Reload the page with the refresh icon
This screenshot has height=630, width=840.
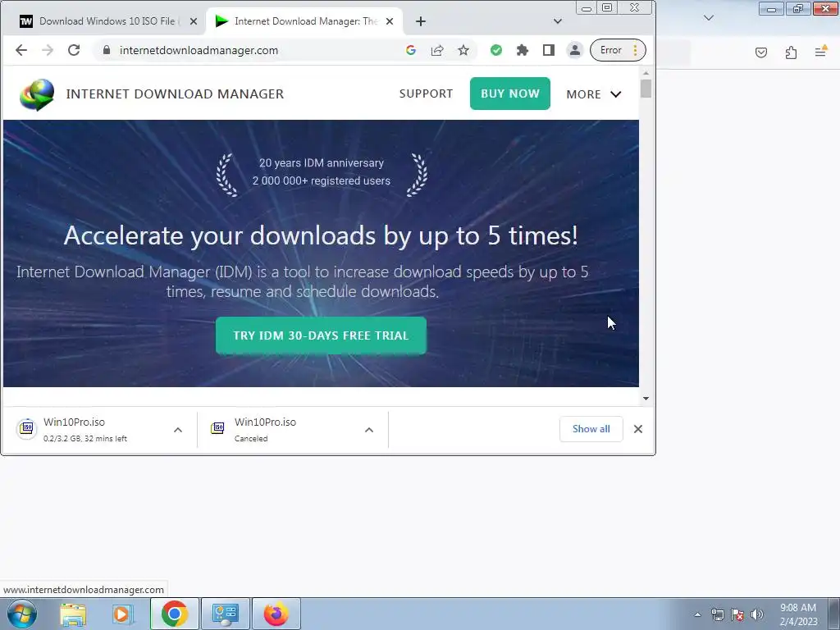pyautogui.click(x=74, y=50)
